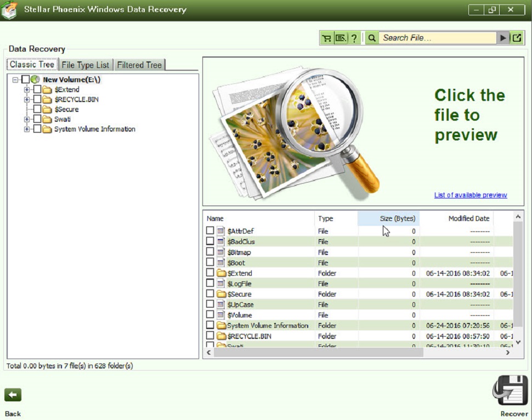Click file list scroll down arrow
The image size is (532, 420).
point(518,342)
